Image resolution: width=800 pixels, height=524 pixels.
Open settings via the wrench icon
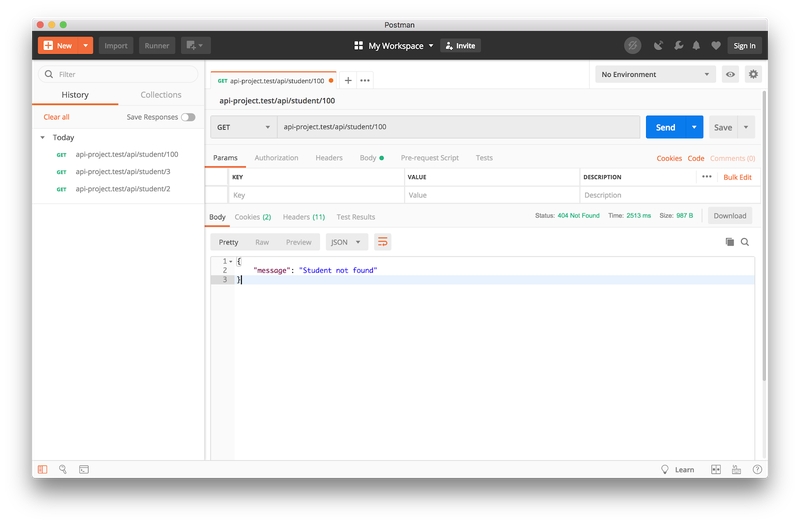coord(677,46)
